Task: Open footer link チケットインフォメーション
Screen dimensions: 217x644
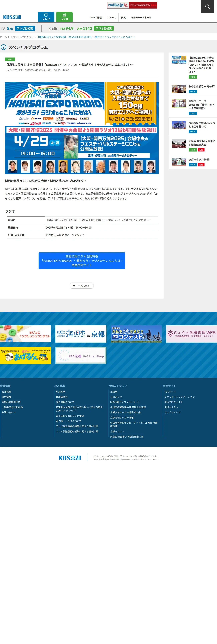Action: point(180,397)
